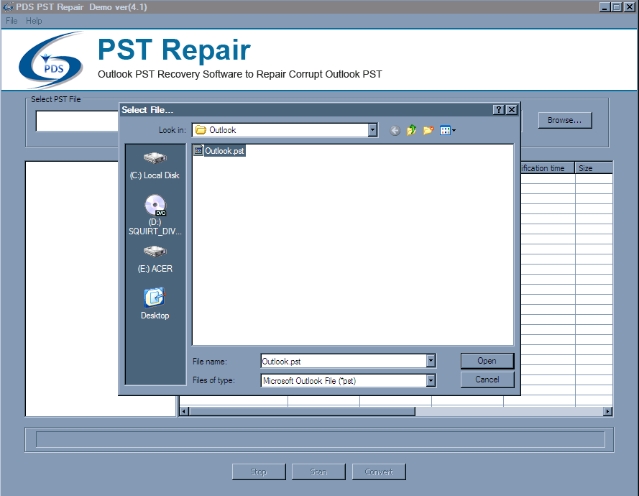Open the View menu icon
This screenshot has width=639, height=496.
[x=448, y=130]
